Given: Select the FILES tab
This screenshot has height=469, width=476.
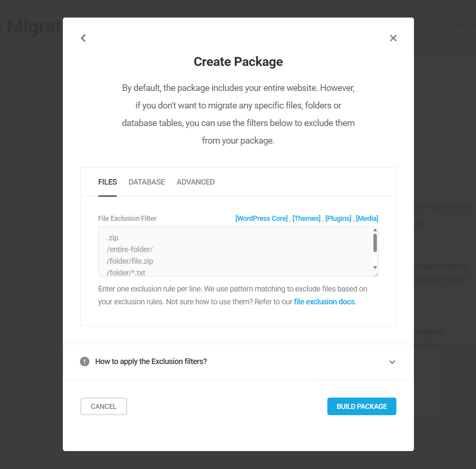Looking at the screenshot, I should pos(107,182).
